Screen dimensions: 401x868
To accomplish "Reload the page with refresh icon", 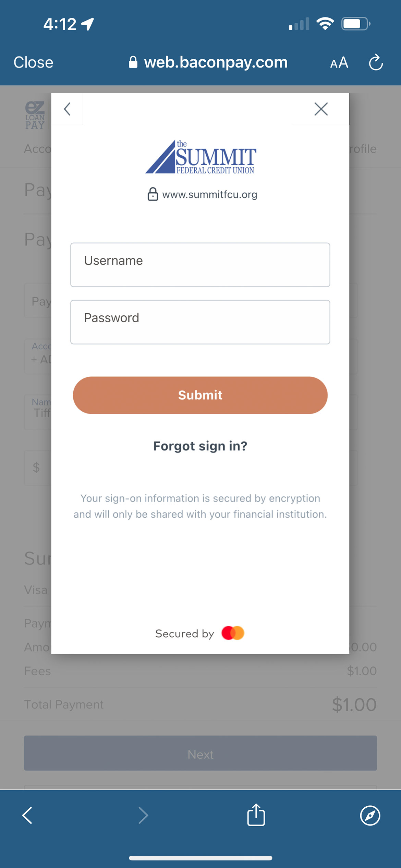I will click(x=376, y=62).
